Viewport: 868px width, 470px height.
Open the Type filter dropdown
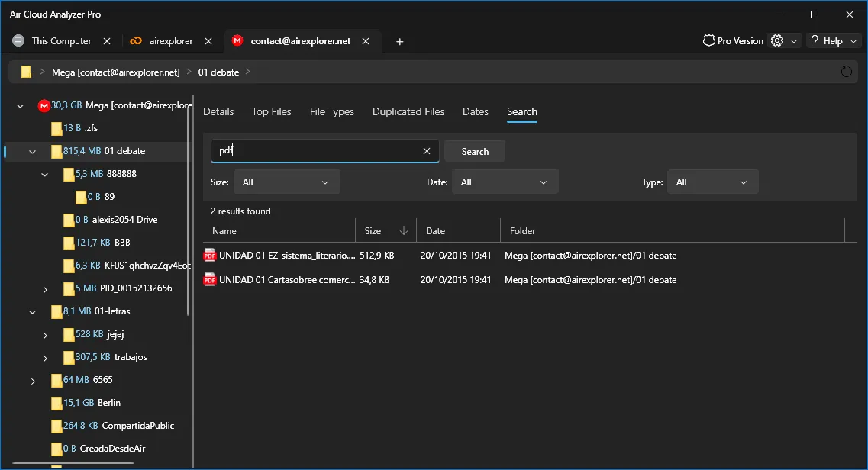[713, 182]
